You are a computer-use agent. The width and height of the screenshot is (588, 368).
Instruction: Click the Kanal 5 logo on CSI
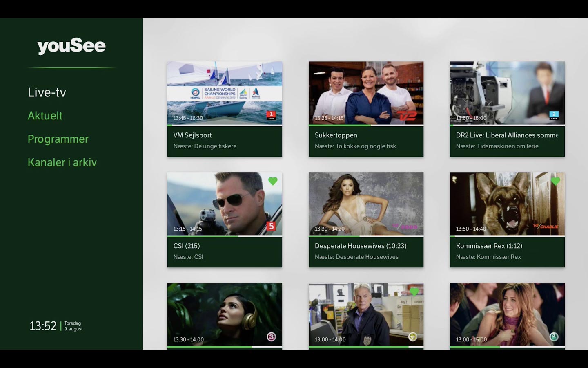pos(271,226)
